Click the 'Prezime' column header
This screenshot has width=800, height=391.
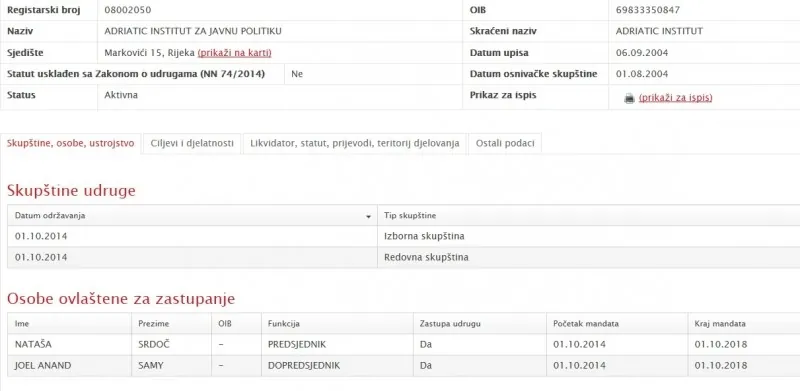coord(171,324)
